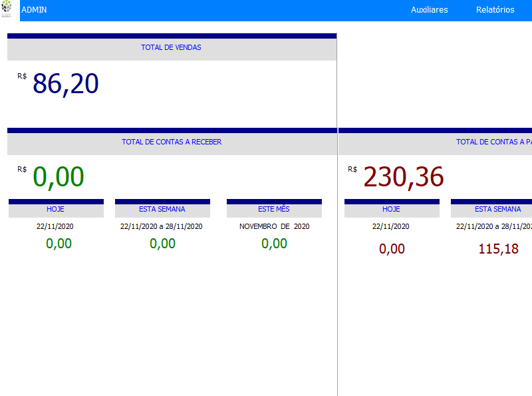Click the ADMIN user label

point(34,10)
